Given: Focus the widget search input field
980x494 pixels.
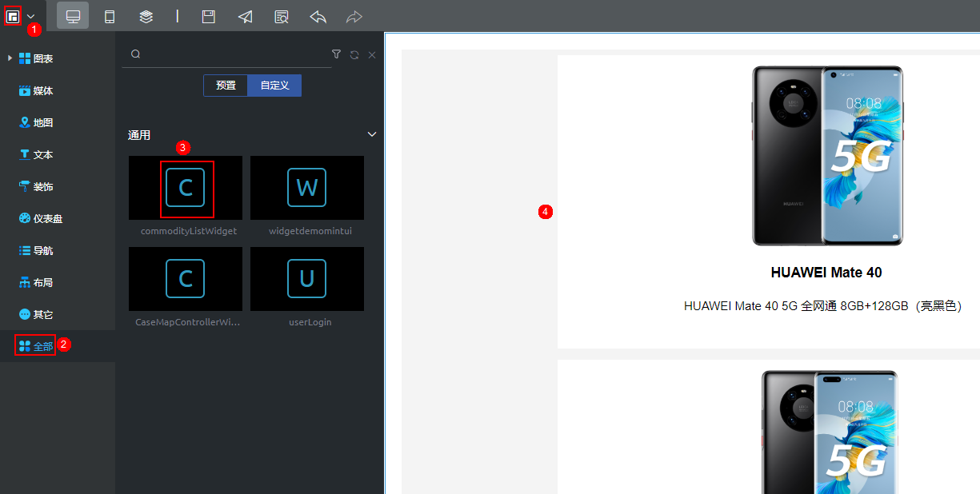Looking at the screenshot, I should (x=226, y=54).
